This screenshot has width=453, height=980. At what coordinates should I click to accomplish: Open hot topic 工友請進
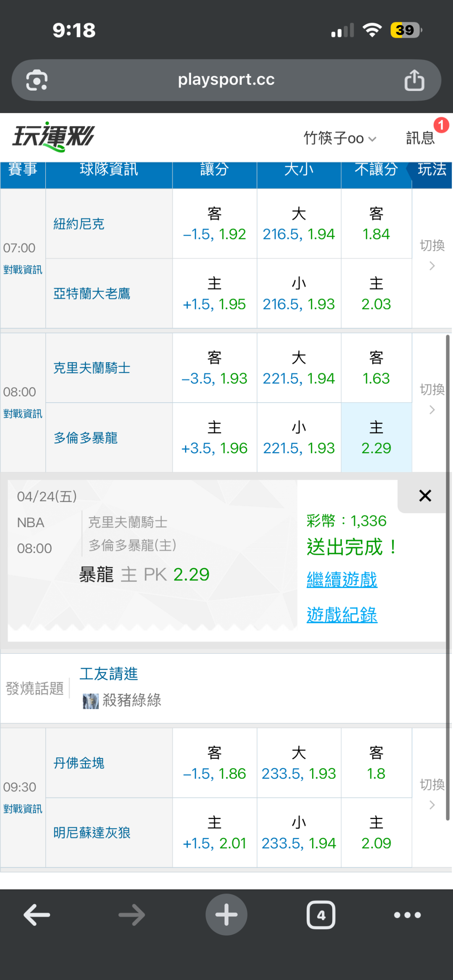[109, 674]
